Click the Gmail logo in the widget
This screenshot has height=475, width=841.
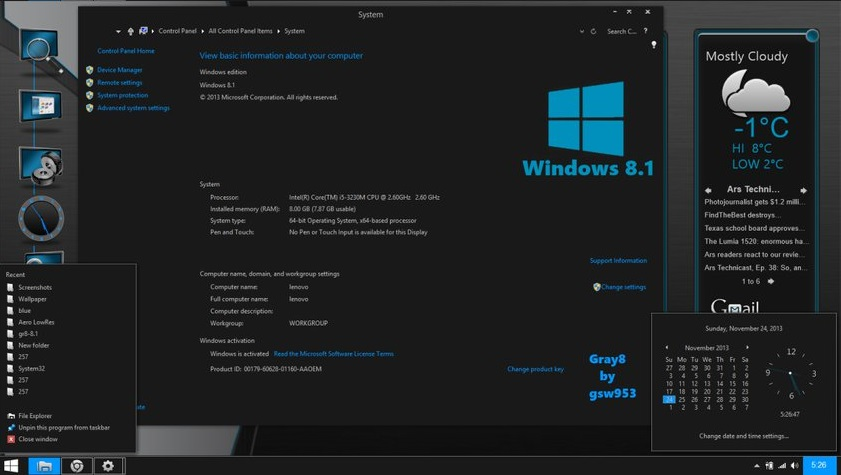tap(735, 306)
